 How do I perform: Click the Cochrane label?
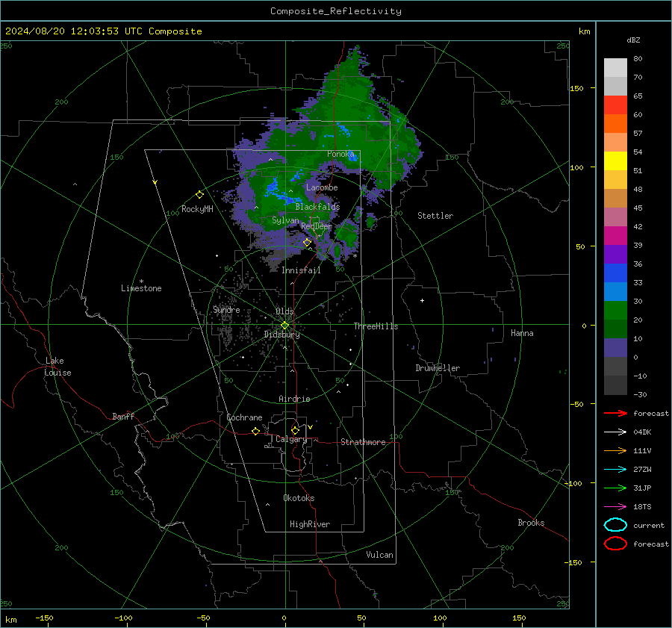tap(244, 417)
